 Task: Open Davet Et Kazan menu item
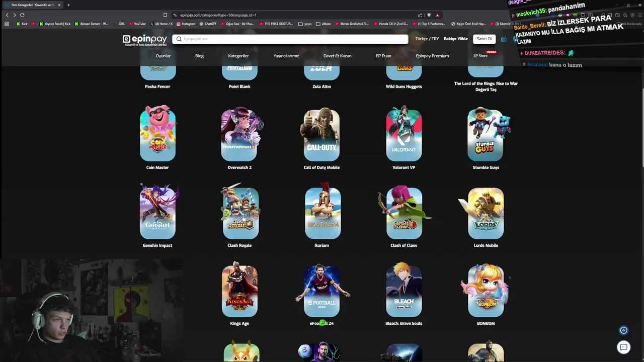[337, 56]
